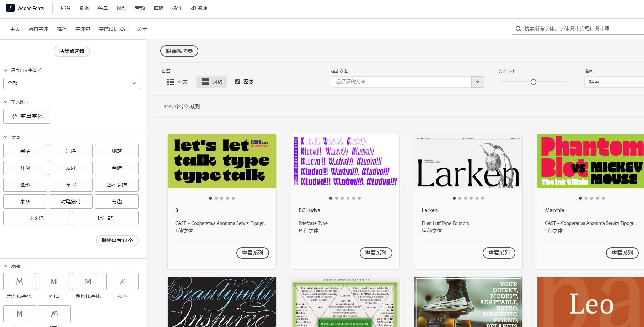This screenshot has width=644, height=327.
Task: Select third carousel dot under Macchia card
Action: click(x=592, y=198)
